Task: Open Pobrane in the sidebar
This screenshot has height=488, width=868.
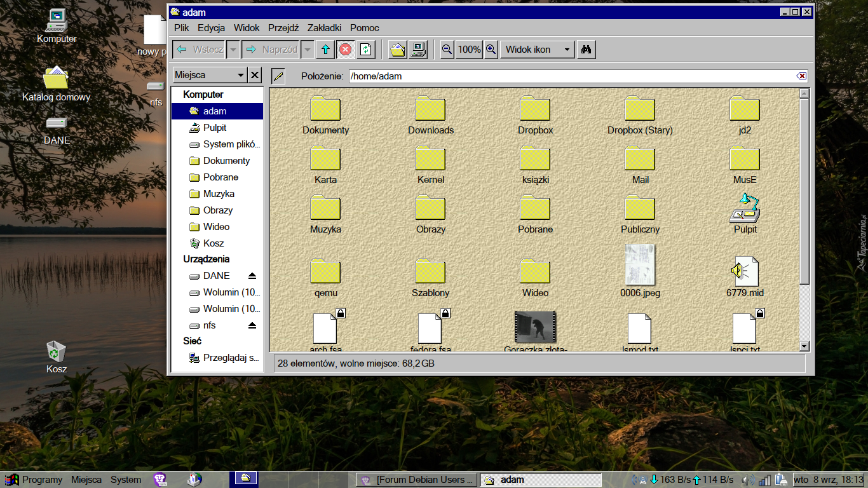Action: click(x=217, y=177)
